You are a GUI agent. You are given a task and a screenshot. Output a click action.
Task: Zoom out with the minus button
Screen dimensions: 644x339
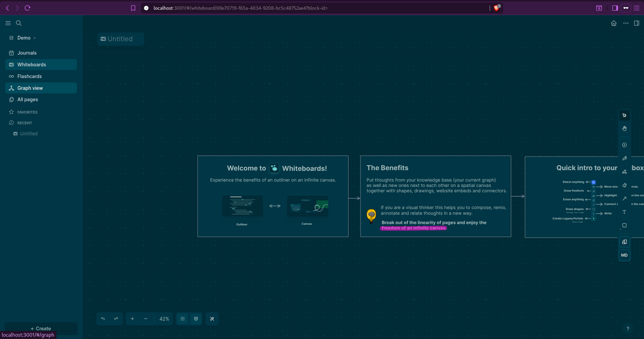[146, 319]
